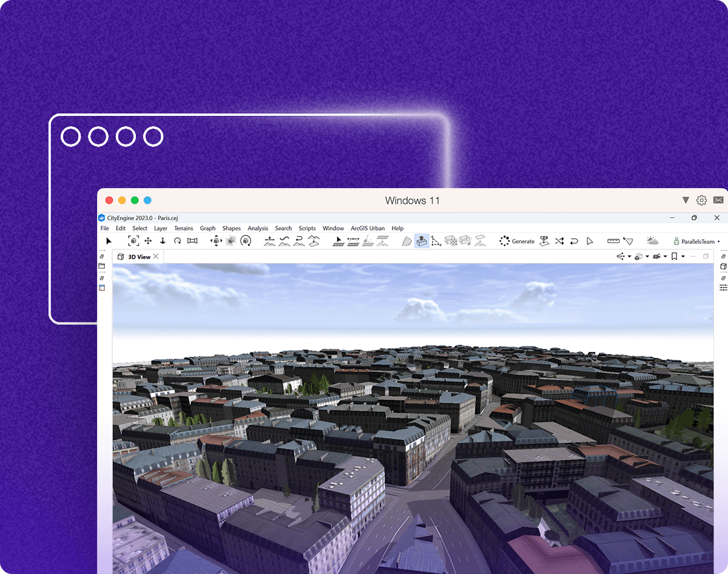Viewport: 728px width, 574px height.
Task: Click the Assign Rule File cga icon
Action: click(544, 241)
